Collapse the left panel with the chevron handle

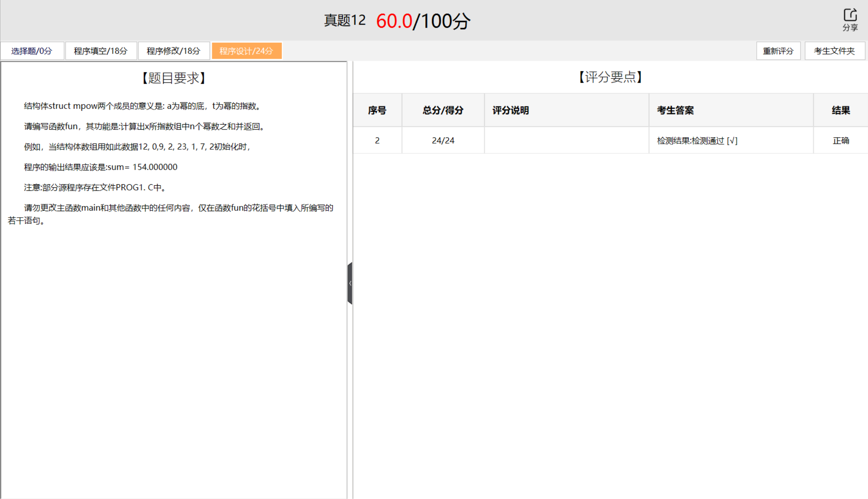[350, 283]
